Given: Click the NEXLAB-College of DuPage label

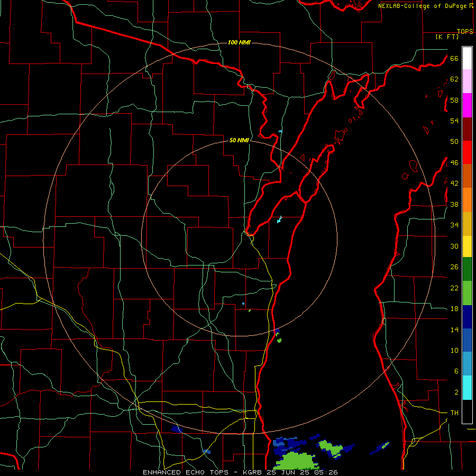Looking at the screenshot, I should point(423,6).
